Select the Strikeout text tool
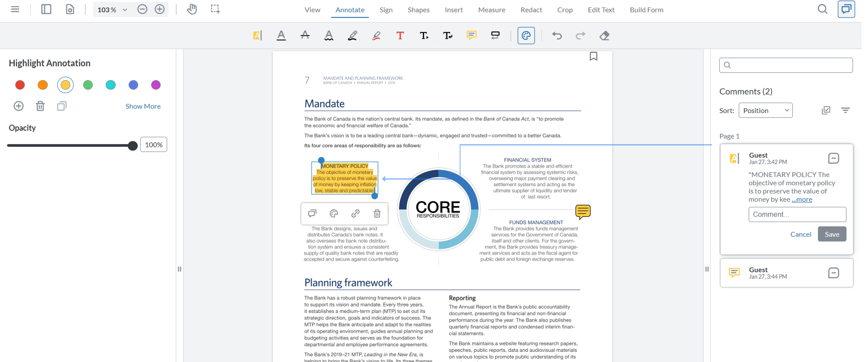The width and height of the screenshot is (868, 362). (x=305, y=35)
